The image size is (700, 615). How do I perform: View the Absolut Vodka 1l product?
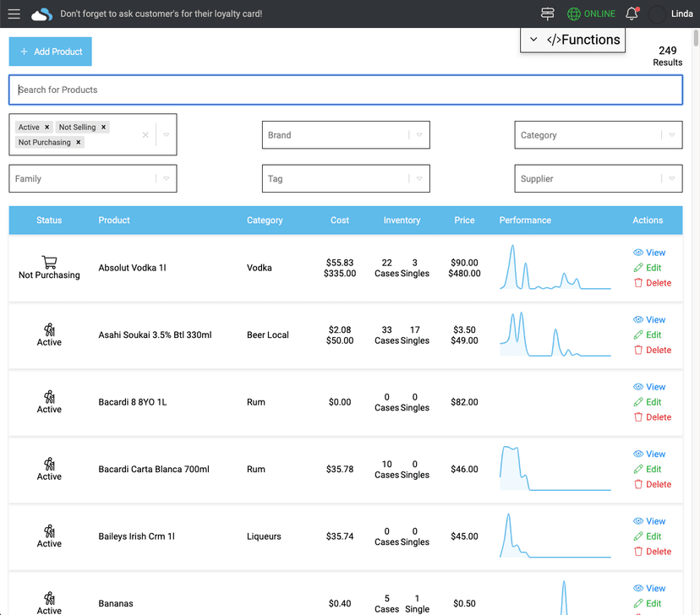coord(649,253)
